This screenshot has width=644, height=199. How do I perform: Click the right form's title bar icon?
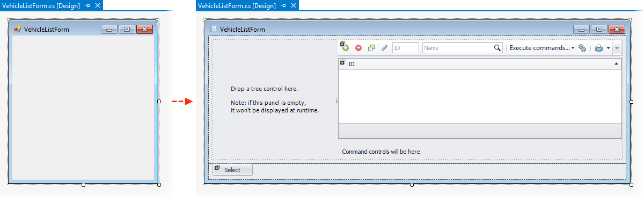(x=214, y=30)
